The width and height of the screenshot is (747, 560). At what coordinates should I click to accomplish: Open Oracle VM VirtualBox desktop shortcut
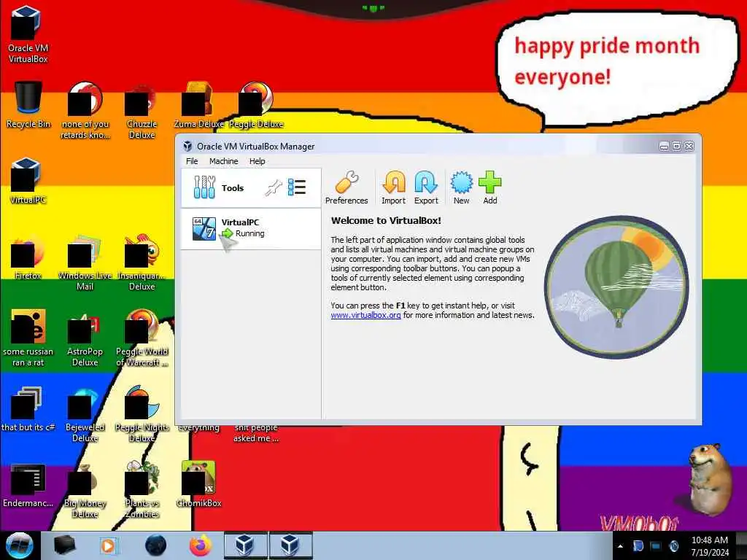[28, 34]
